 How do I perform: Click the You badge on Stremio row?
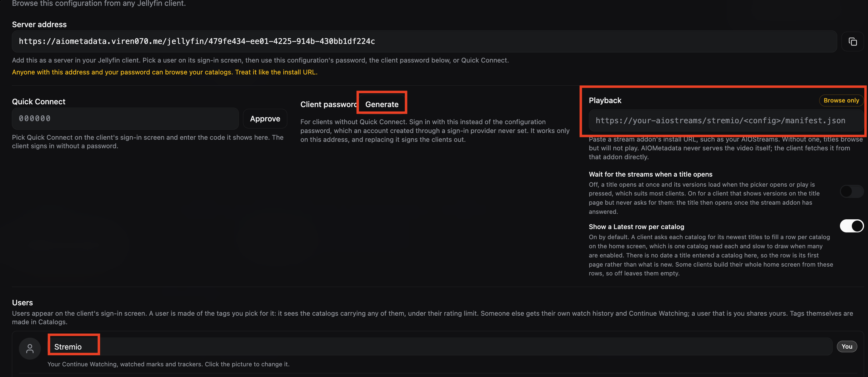click(847, 346)
